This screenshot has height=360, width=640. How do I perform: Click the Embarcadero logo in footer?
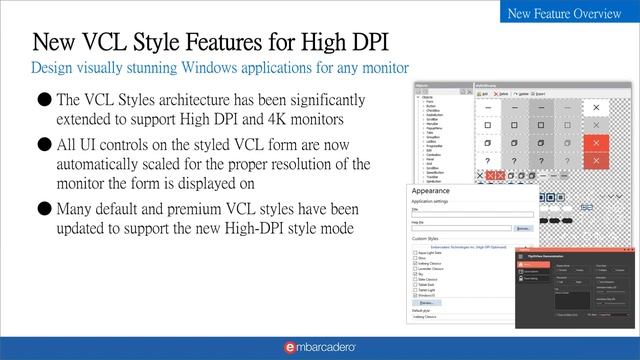click(320, 347)
